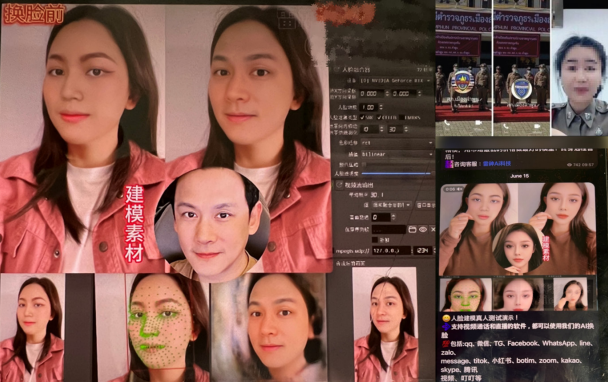
Task: Click the June 15 date label in chat
Action: pyautogui.click(x=520, y=176)
